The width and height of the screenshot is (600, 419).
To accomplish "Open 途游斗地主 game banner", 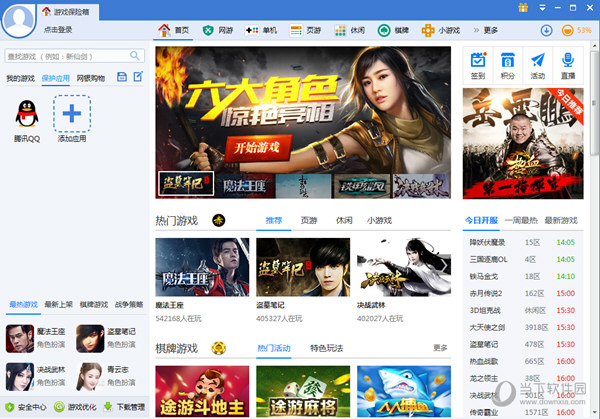I will 202,391.
